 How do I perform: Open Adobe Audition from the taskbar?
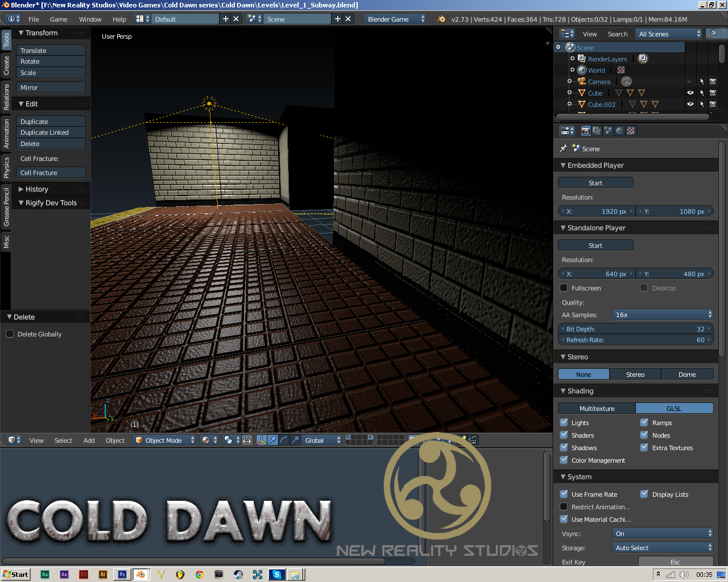[x=45, y=575]
